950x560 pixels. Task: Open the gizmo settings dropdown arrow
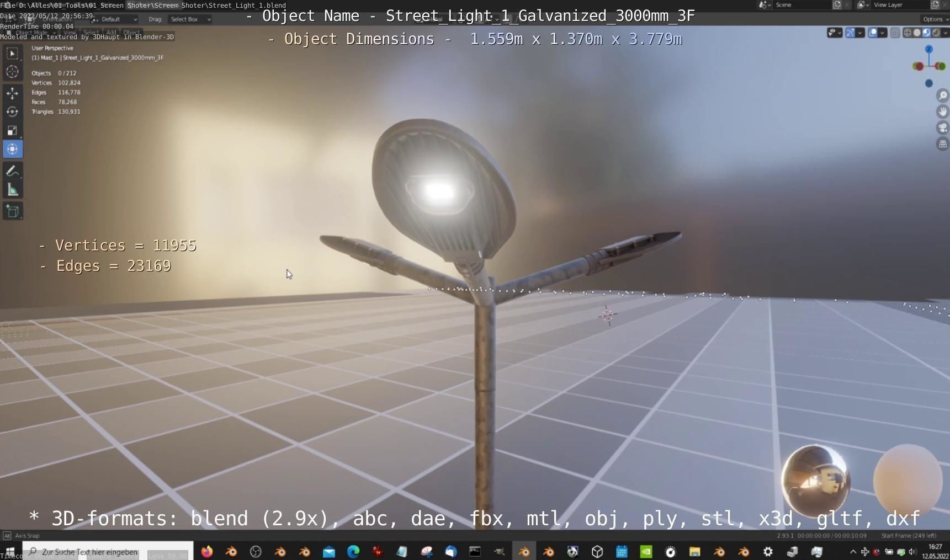[x=859, y=33]
